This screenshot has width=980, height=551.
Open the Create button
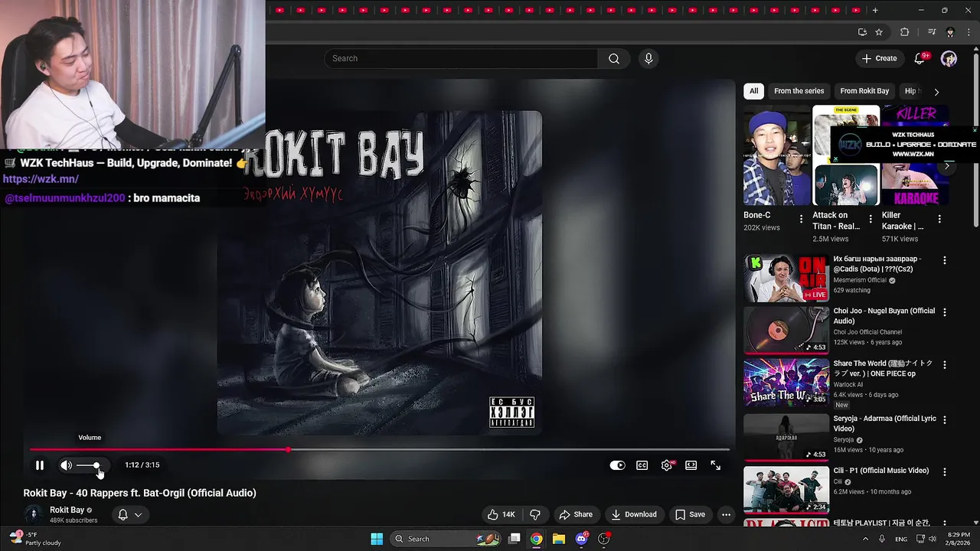tap(879, 58)
